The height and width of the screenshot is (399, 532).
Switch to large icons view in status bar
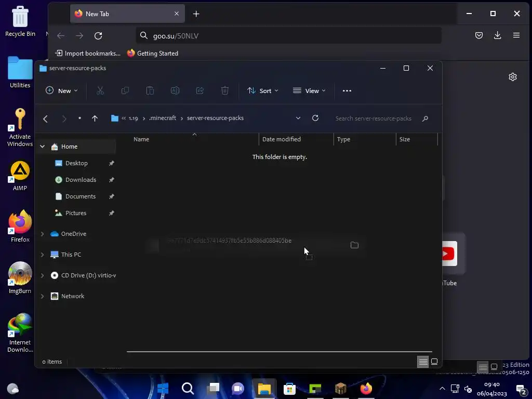tap(434, 362)
